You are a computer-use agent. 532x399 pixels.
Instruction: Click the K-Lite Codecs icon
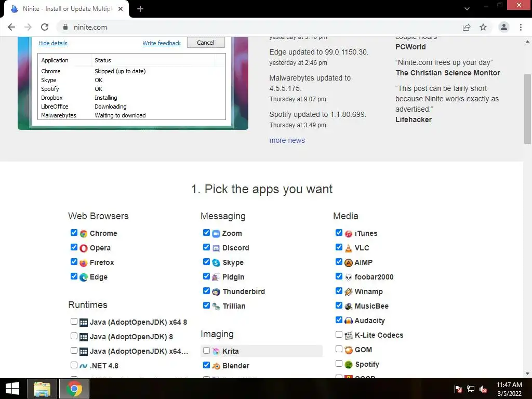[349, 336]
